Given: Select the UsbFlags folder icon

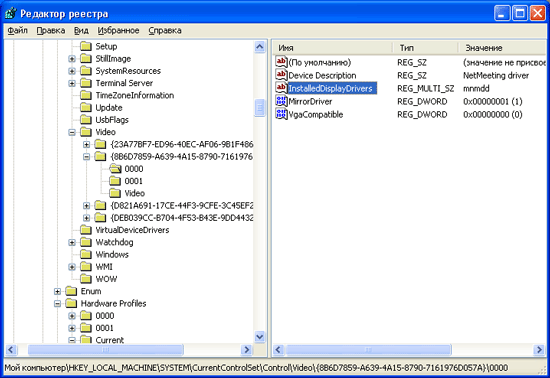Looking at the screenshot, I should (86, 120).
